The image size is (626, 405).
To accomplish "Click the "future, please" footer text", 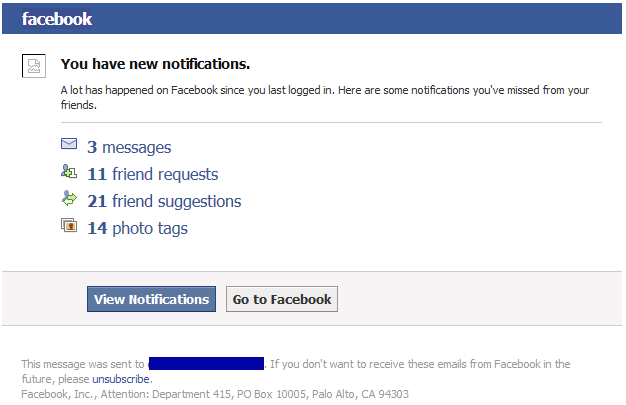I will click(56, 379).
